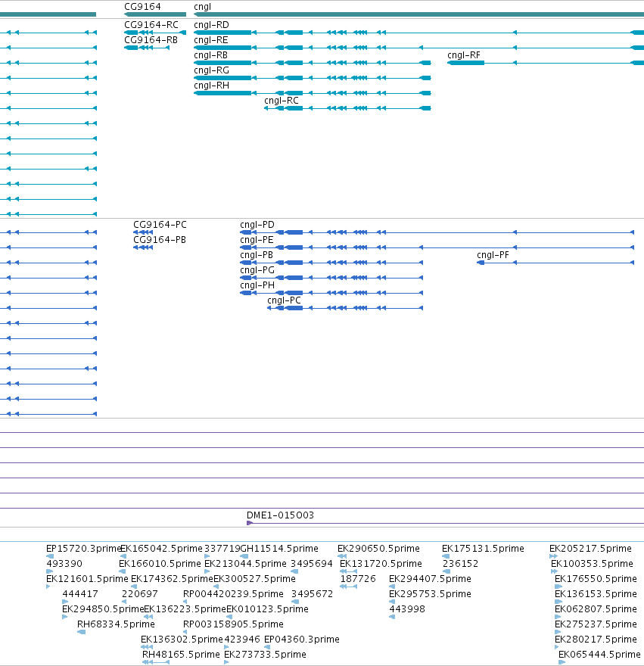The width and height of the screenshot is (644, 666).
Task: Select the GH11514.5prime EST label
Action: pyautogui.click(x=279, y=549)
